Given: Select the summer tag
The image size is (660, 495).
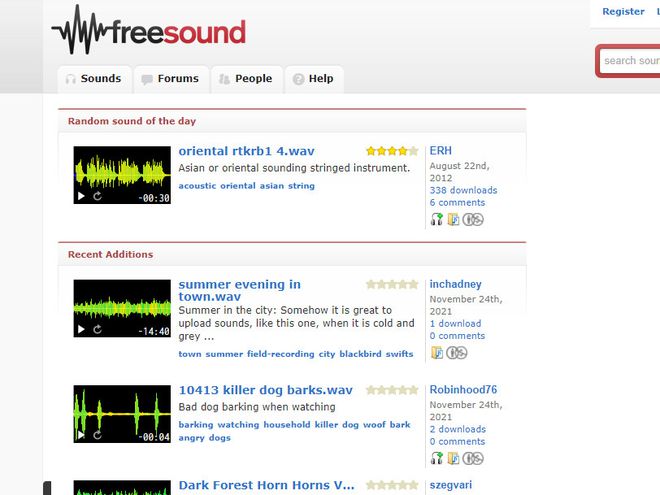Looking at the screenshot, I should coord(224,354).
